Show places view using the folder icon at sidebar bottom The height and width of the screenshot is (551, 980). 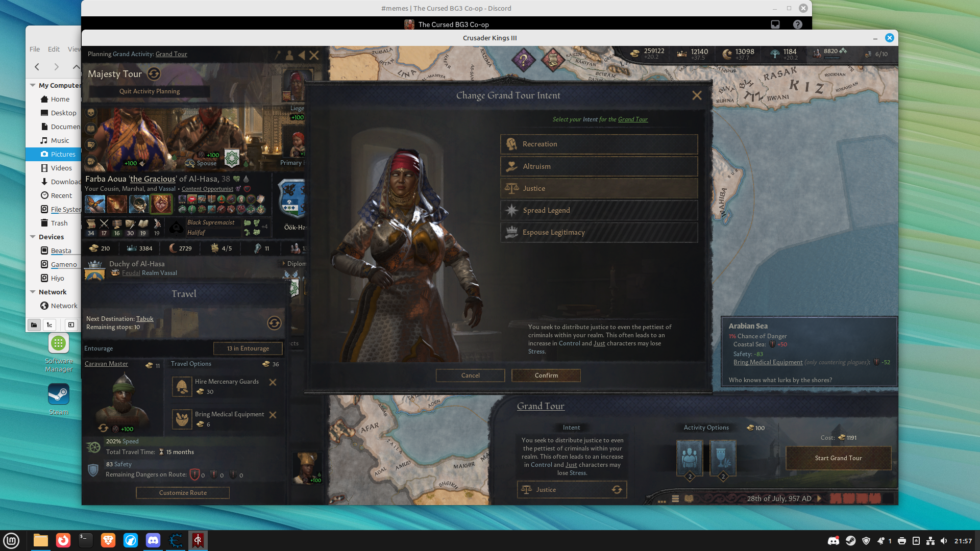[34, 324]
